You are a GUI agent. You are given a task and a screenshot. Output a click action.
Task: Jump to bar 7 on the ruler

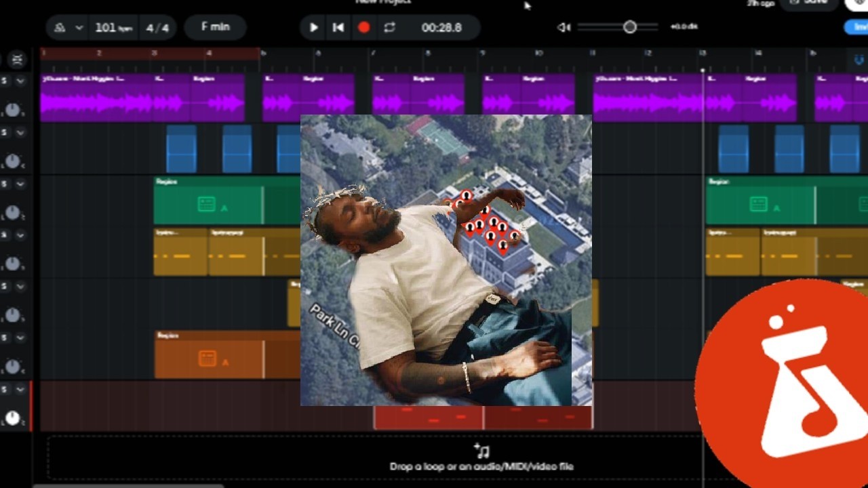(x=373, y=53)
